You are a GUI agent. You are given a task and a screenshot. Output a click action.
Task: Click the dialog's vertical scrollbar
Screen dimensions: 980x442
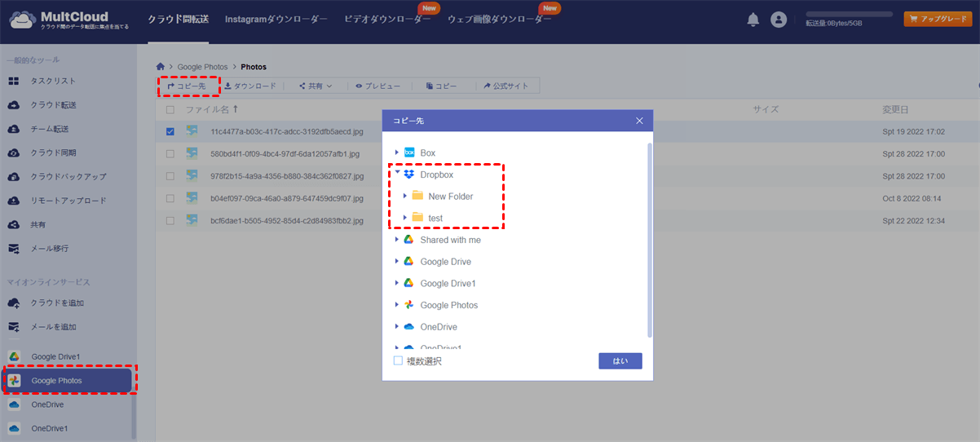(650, 241)
